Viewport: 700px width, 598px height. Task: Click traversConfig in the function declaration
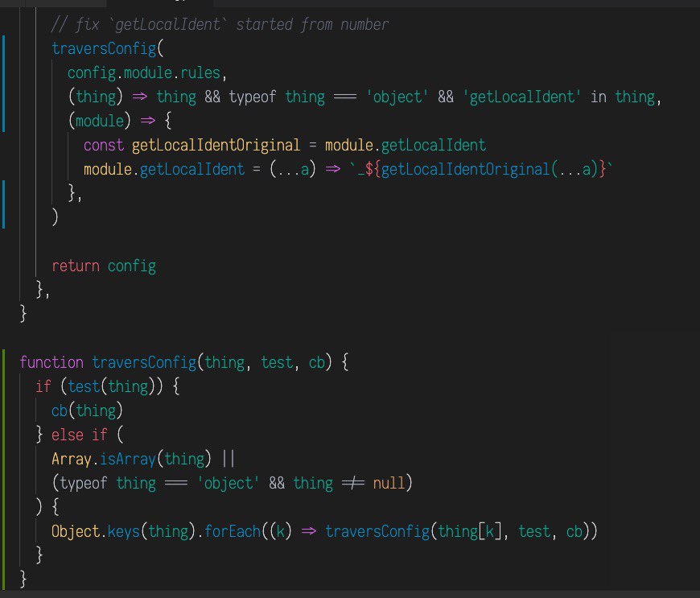(x=144, y=362)
